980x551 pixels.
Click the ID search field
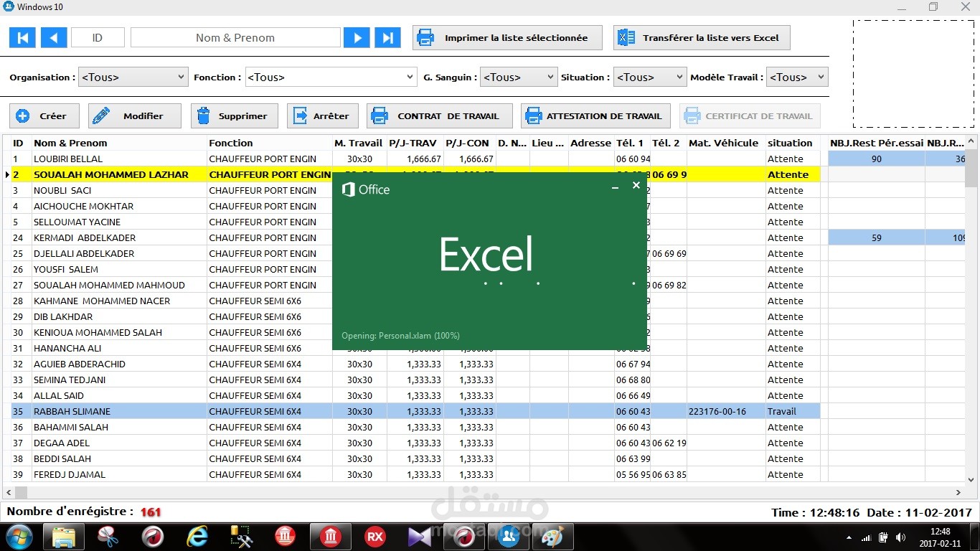click(x=98, y=38)
